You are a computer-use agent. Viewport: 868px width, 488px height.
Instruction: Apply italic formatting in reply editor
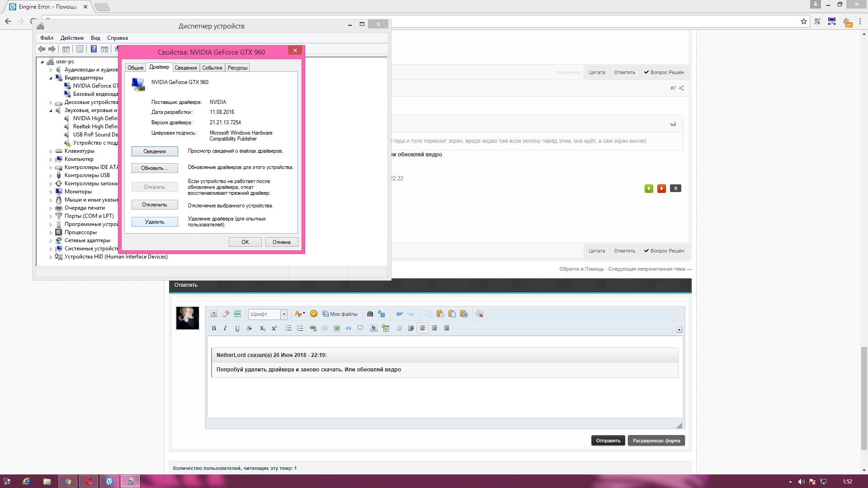(x=225, y=328)
